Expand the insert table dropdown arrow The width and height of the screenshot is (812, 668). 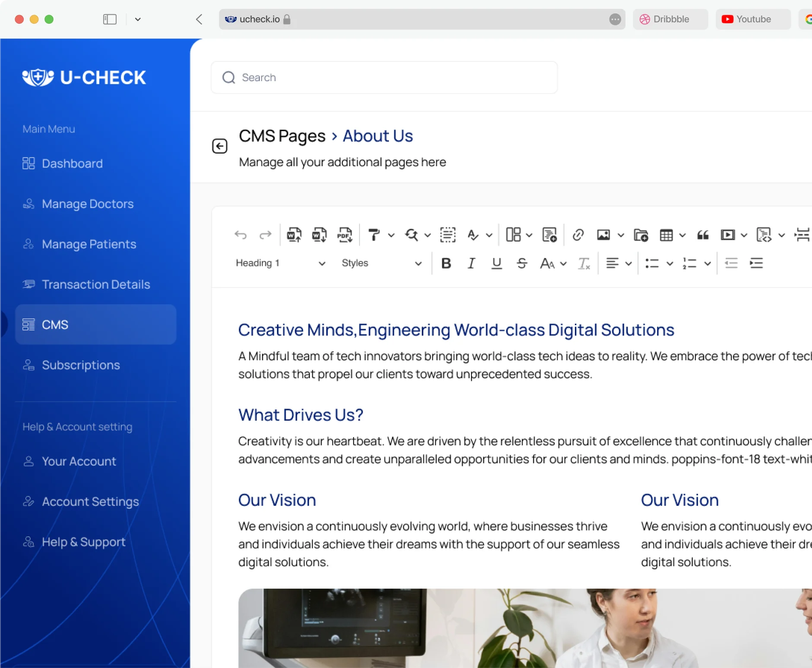pyautogui.click(x=682, y=235)
